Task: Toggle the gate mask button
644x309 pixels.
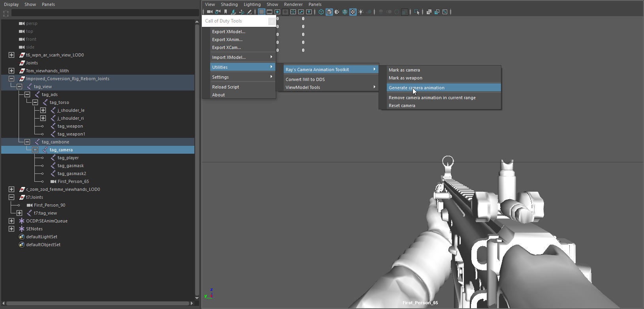Action: [285, 12]
